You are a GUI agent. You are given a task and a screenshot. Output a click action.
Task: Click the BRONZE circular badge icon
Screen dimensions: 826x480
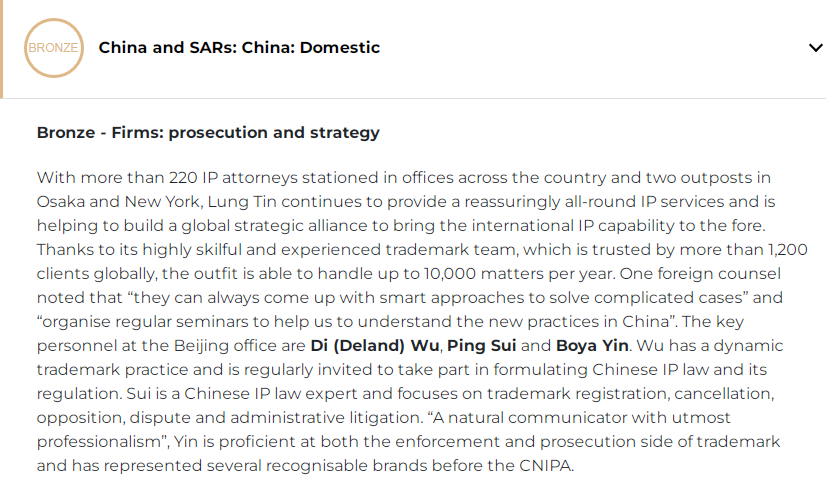tap(54, 48)
